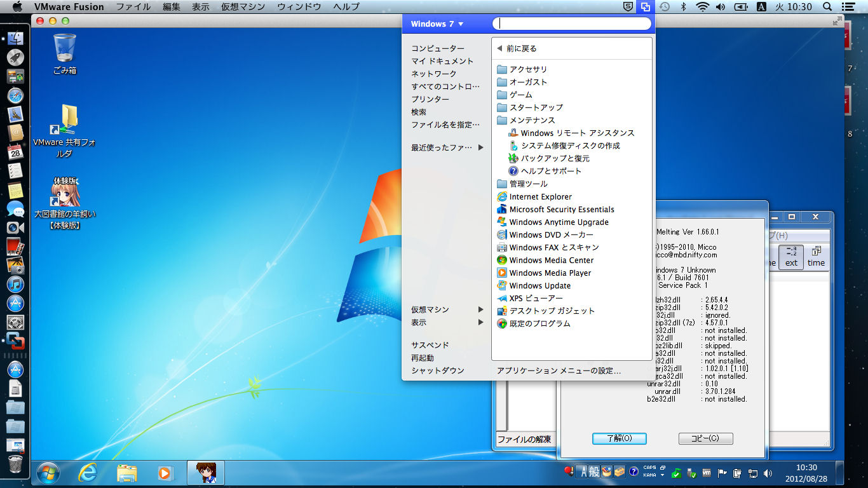Image resolution: width=868 pixels, height=488 pixels.
Task: Select サスペンド in the menu
Action: coord(430,345)
